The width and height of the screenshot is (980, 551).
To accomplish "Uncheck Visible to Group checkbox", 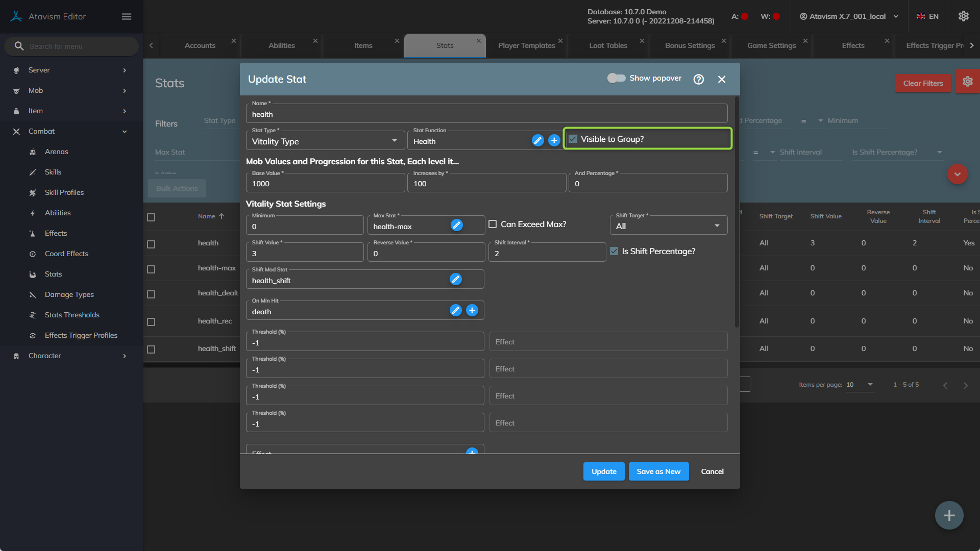I will 573,139.
